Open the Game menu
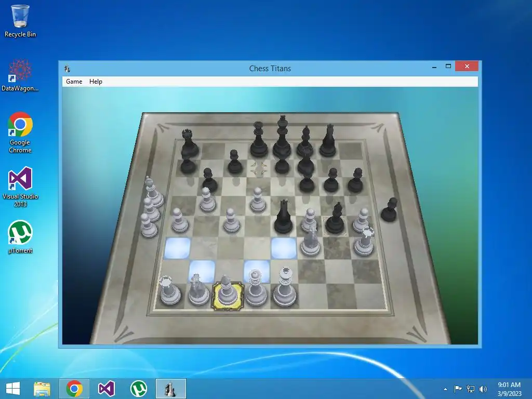This screenshot has width=532, height=399. [74, 82]
